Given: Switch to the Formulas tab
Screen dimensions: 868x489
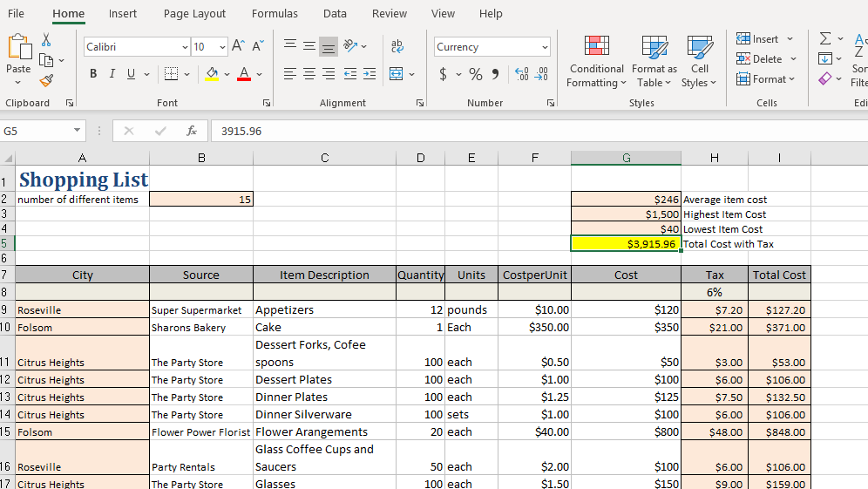Looking at the screenshot, I should pyautogui.click(x=275, y=13).
